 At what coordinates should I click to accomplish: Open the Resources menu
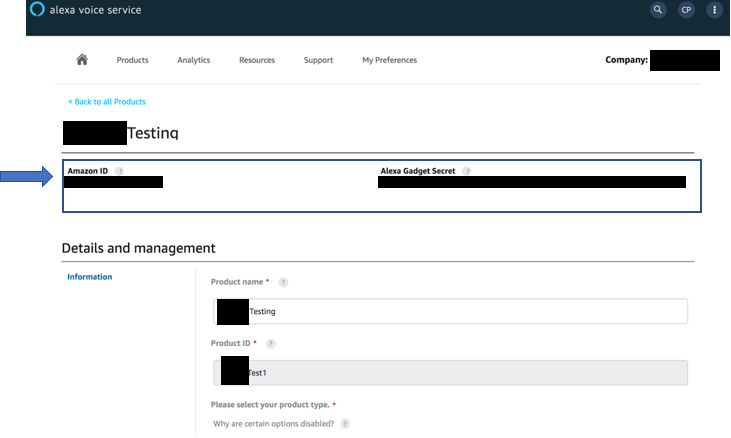pos(257,60)
